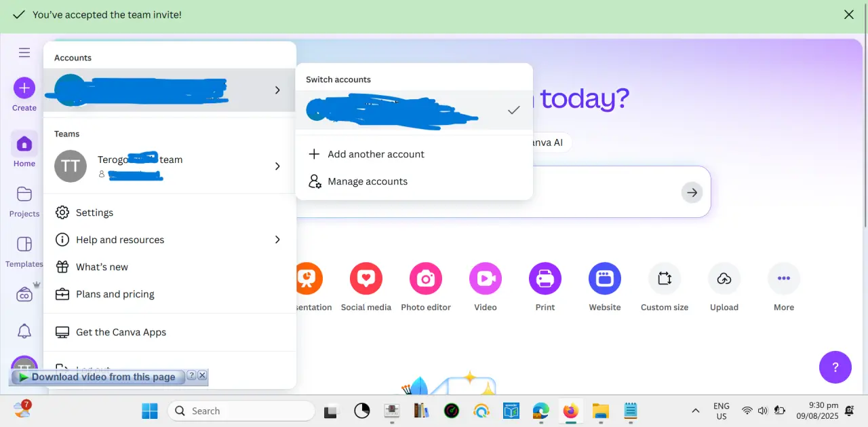Viewport: 868px width, 427px height.
Task: Choose the Website design icon
Action: [x=605, y=278]
